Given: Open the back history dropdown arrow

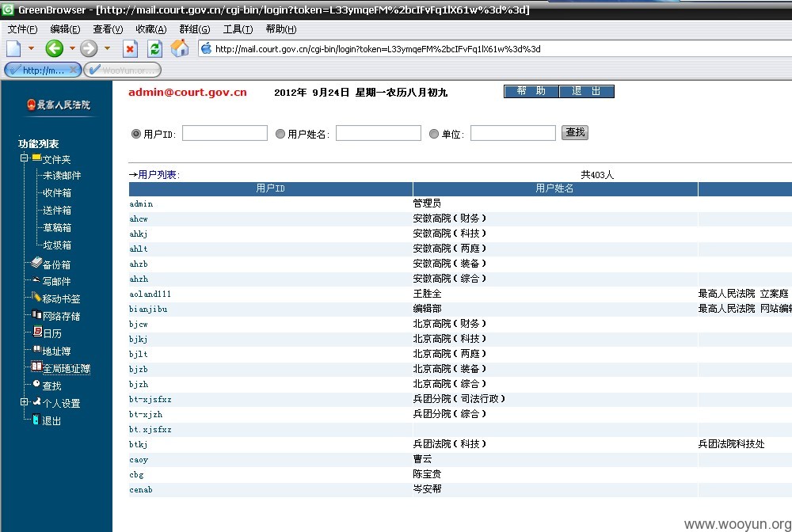Looking at the screenshot, I should (x=72, y=48).
